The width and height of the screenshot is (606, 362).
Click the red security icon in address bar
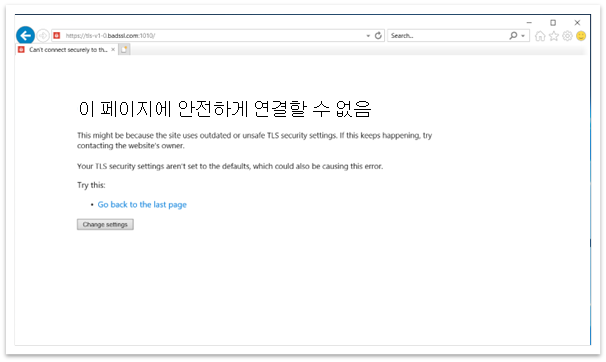pos(57,36)
